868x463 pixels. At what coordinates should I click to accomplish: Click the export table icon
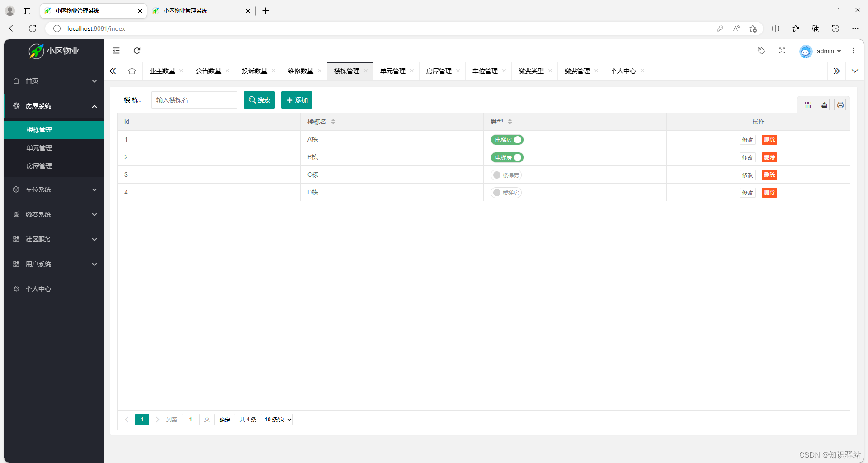click(824, 104)
